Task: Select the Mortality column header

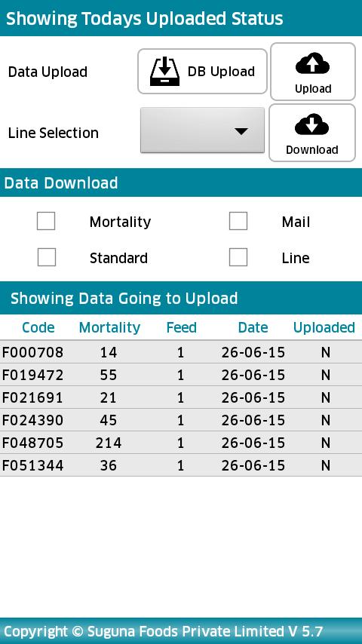Action: 109,327
